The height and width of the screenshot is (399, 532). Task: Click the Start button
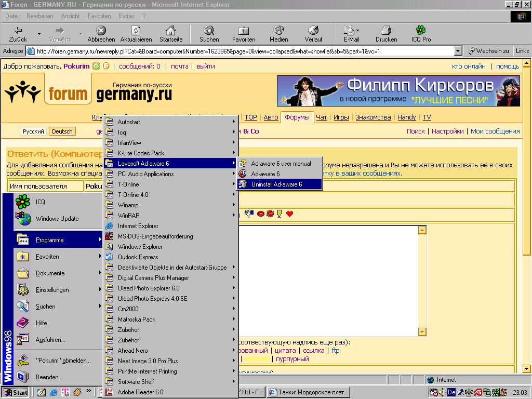click(16, 392)
